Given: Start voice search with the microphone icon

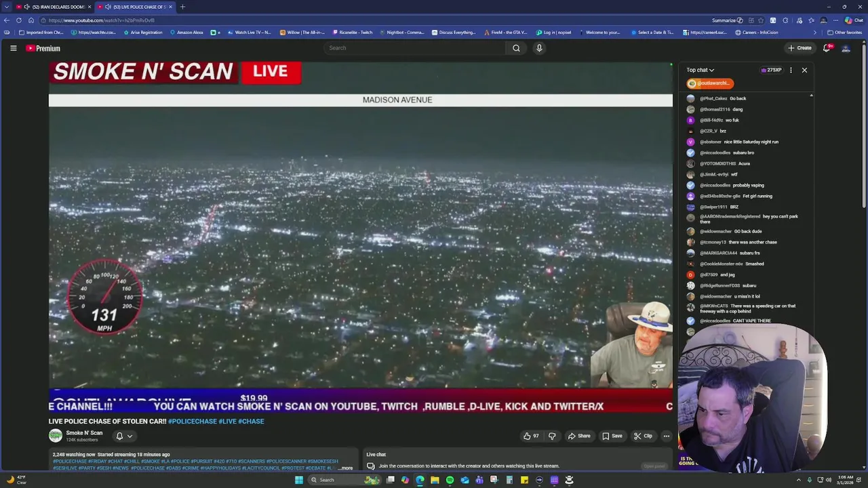Looking at the screenshot, I should click(539, 48).
